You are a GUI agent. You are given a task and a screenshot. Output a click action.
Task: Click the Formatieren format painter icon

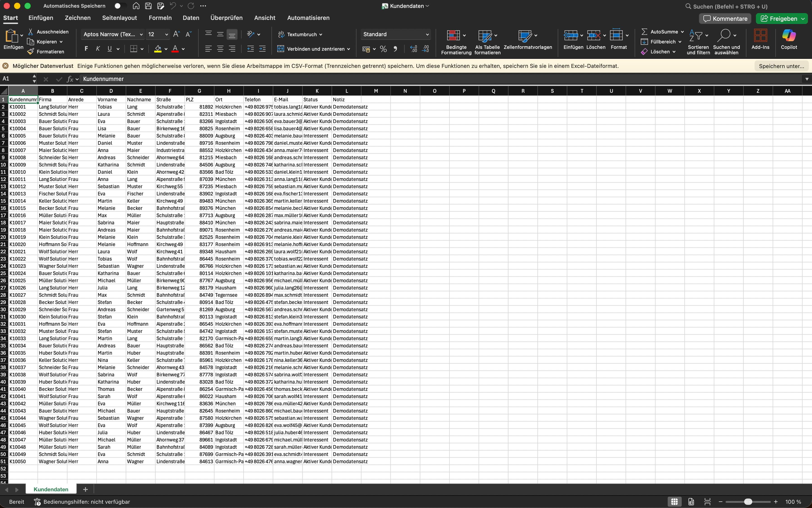[31, 51]
